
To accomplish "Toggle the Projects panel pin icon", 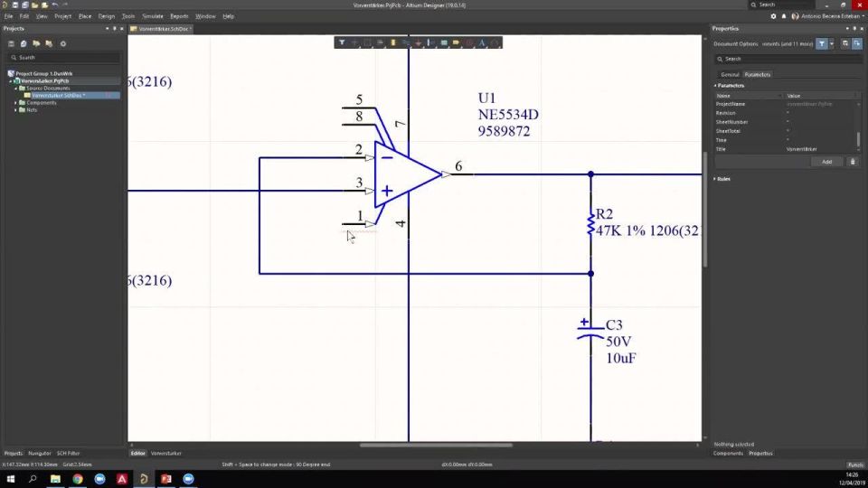I will 115,28.
